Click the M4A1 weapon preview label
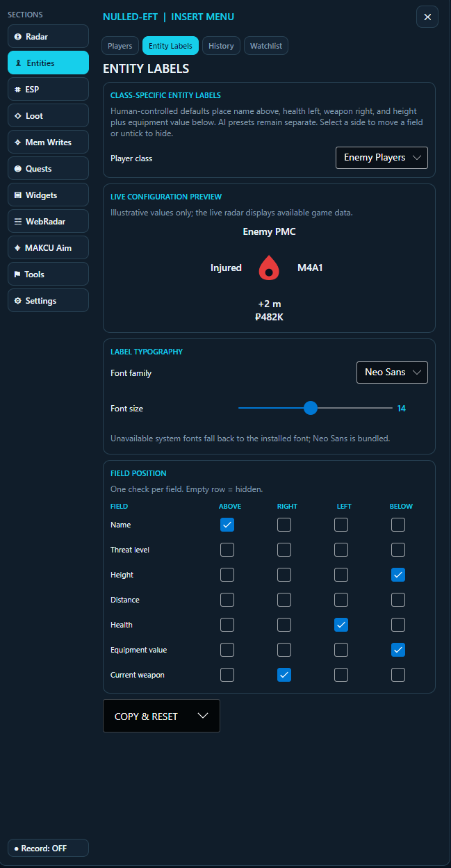 [310, 268]
